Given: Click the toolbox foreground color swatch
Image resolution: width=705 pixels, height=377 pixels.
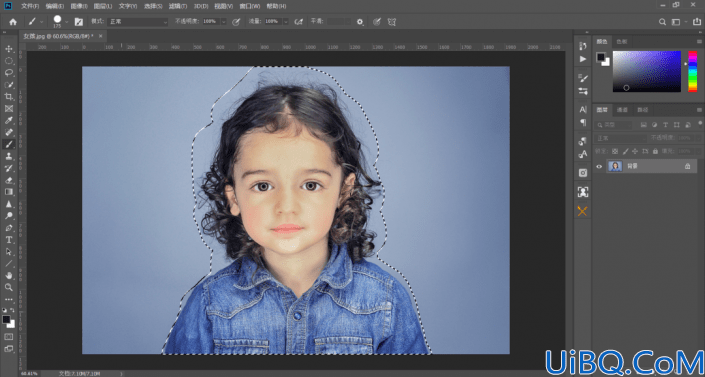Looking at the screenshot, I should (6, 319).
